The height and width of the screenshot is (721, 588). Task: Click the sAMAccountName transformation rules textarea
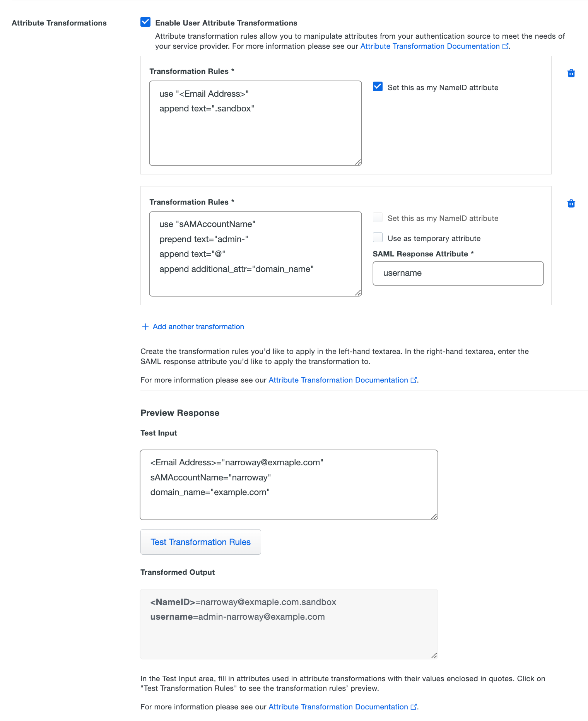coord(255,253)
